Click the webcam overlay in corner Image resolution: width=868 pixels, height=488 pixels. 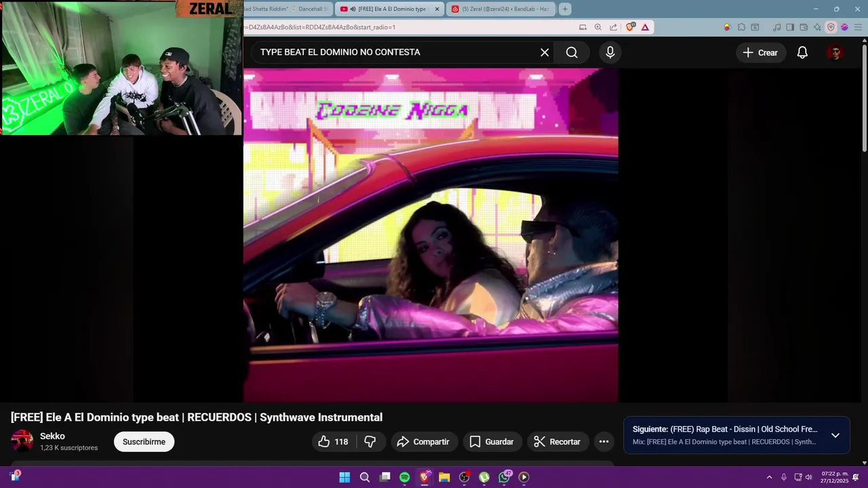(121, 68)
